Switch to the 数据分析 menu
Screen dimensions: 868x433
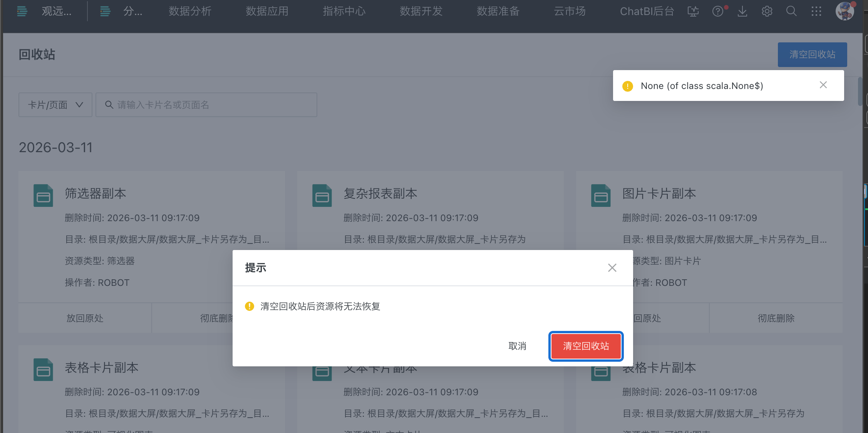pos(189,11)
